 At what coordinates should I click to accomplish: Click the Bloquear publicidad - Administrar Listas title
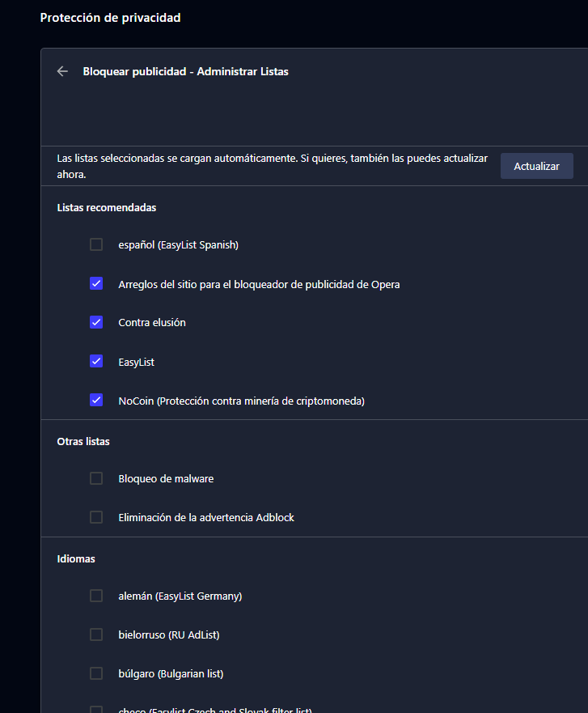pyautogui.click(x=185, y=71)
